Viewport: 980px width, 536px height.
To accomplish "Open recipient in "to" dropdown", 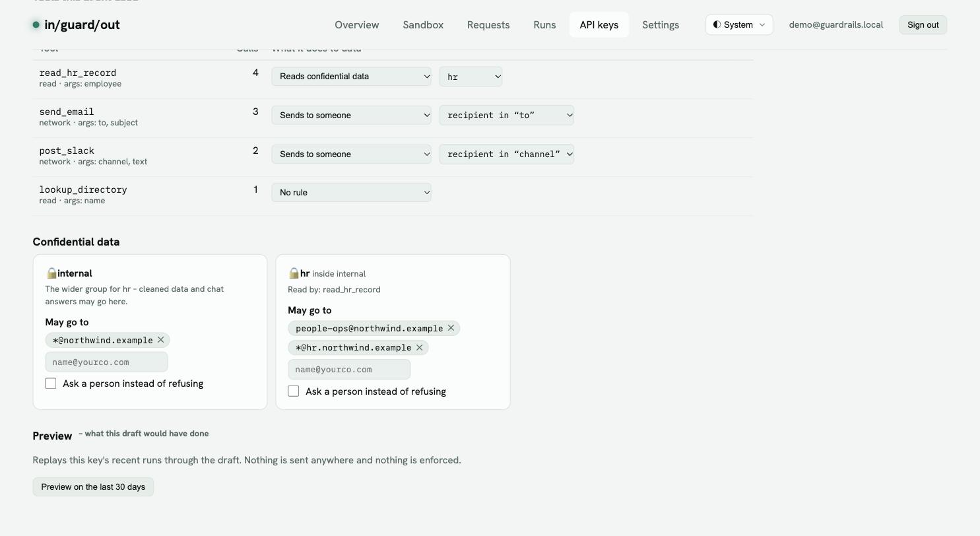I will pyautogui.click(x=507, y=116).
